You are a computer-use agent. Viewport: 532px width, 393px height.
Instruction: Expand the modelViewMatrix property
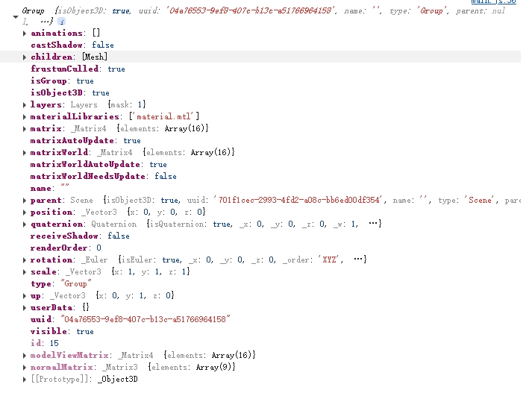click(25, 356)
